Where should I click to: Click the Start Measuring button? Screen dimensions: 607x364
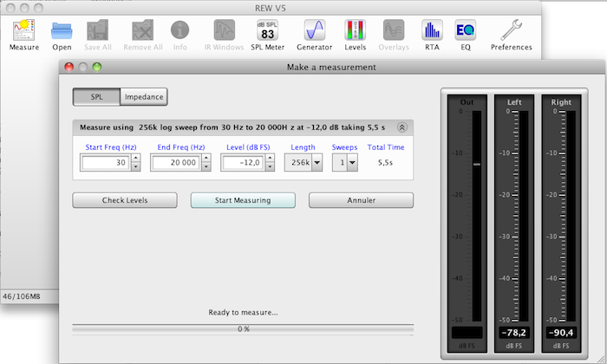[x=243, y=200]
